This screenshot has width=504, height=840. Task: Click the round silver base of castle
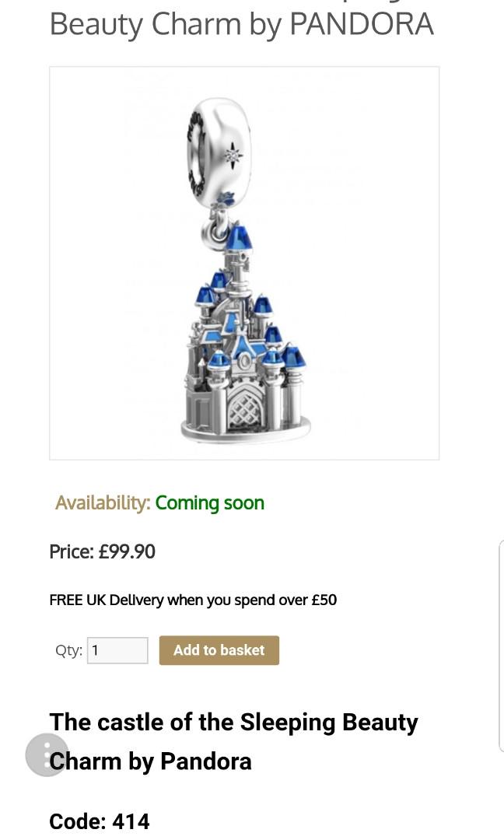[246, 430]
